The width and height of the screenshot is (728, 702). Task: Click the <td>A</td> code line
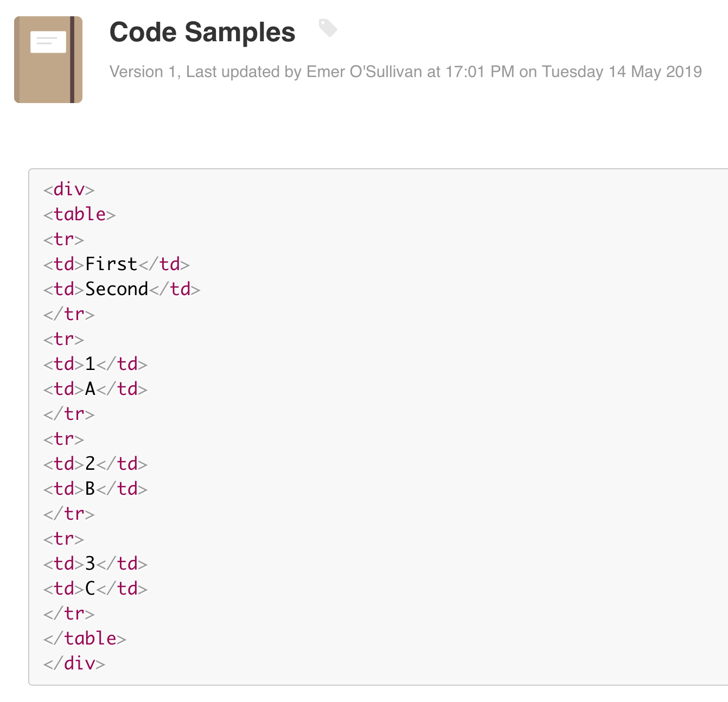coord(95,388)
